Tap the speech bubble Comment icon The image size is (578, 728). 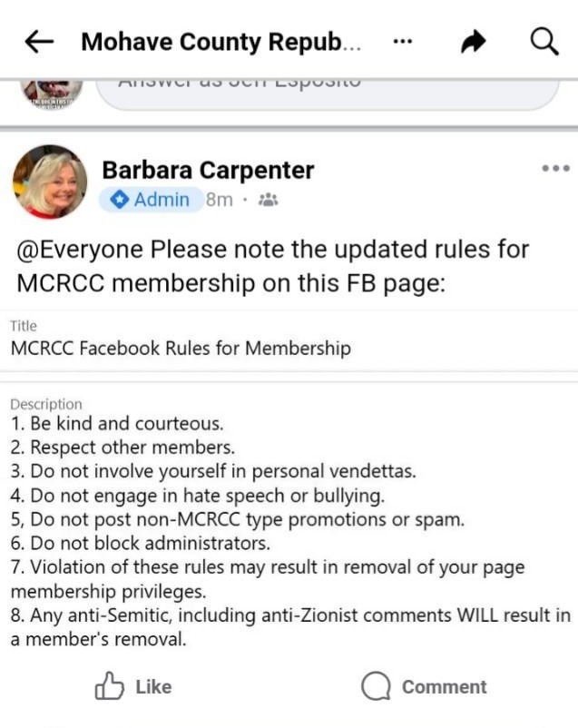(x=376, y=686)
